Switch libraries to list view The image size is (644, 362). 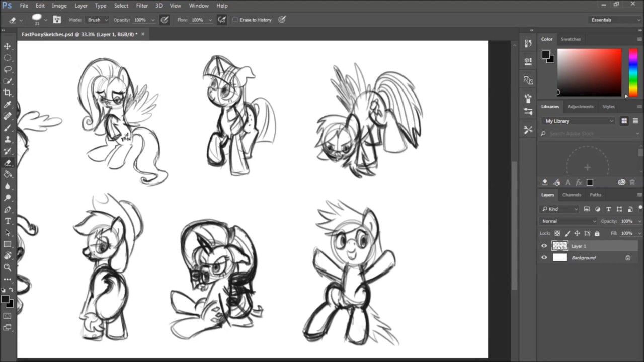(635, 121)
